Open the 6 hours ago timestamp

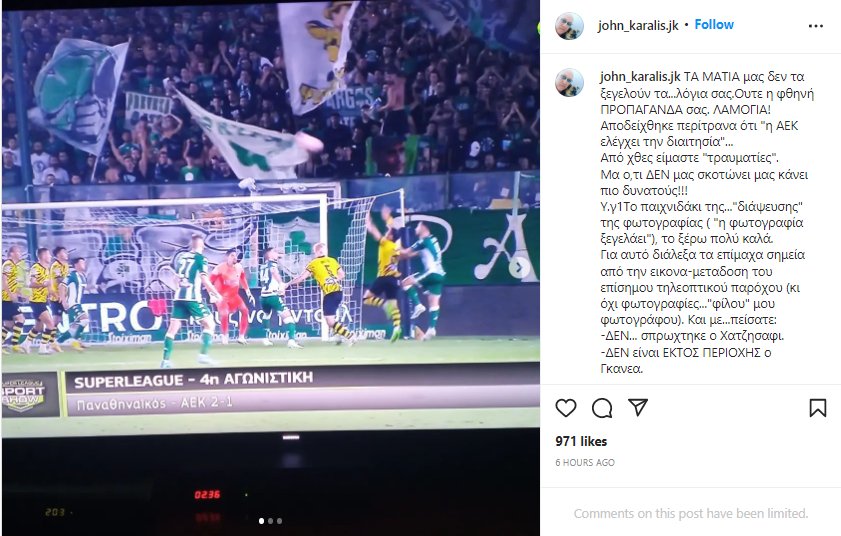coord(585,462)
